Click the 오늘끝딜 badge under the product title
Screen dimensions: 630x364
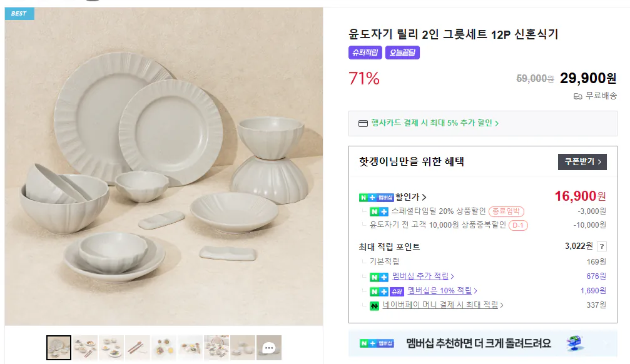coord(402,53)
